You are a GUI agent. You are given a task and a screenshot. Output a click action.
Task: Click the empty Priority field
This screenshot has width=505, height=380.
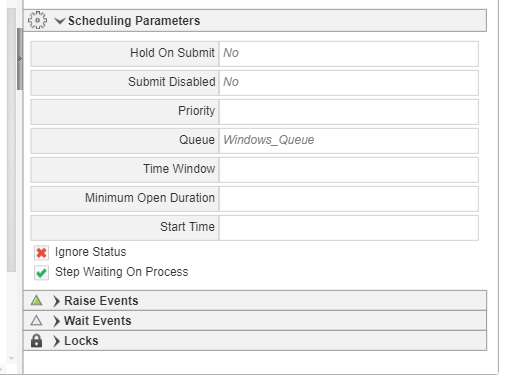pyautogui.click(x=349, y=111)
